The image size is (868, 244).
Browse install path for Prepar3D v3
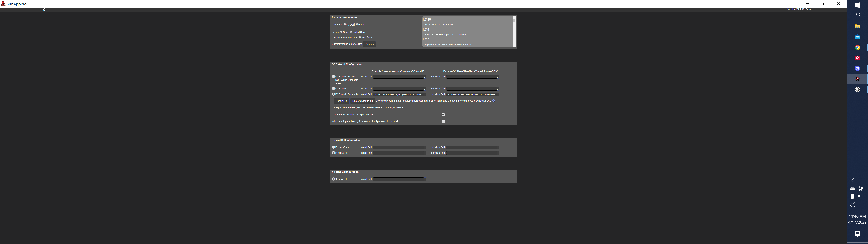click(425, 147)
